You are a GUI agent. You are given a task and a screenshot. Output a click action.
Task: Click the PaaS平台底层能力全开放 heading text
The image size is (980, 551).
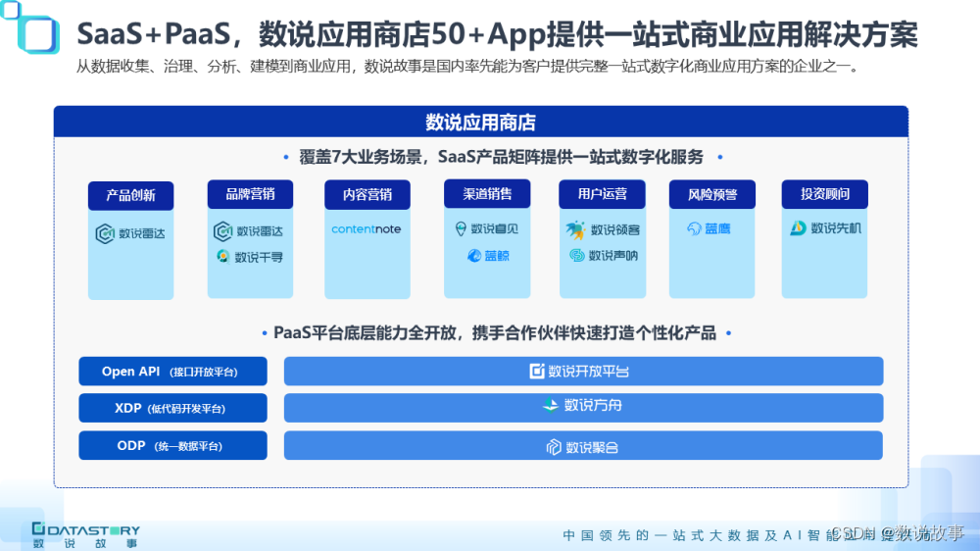pos(495,333)
